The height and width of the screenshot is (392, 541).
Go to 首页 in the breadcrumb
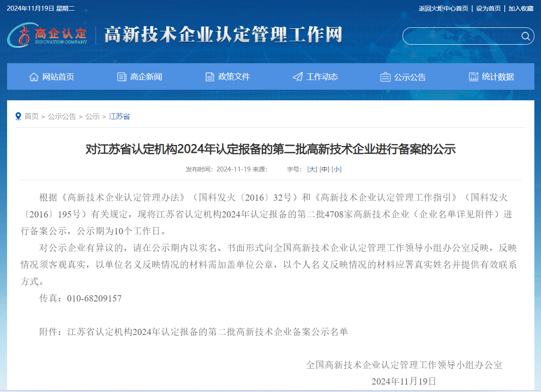31,116
